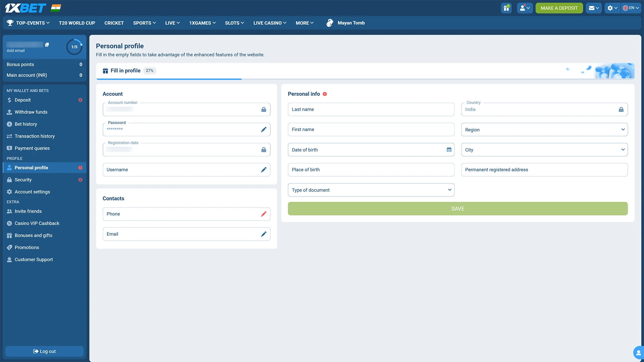The width and height of the screenshot is (644, 362).
Task: Click the envelope messages icon
Action: [x=592, y=8]
